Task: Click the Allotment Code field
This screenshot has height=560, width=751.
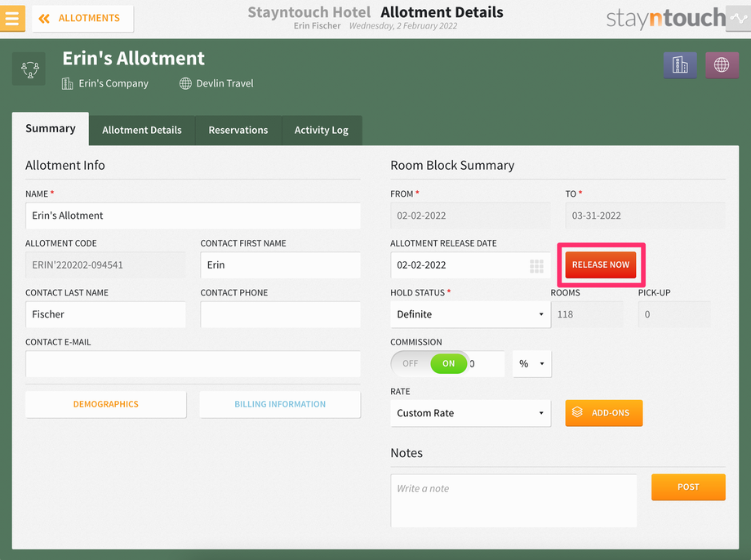Action: (105, 265)
